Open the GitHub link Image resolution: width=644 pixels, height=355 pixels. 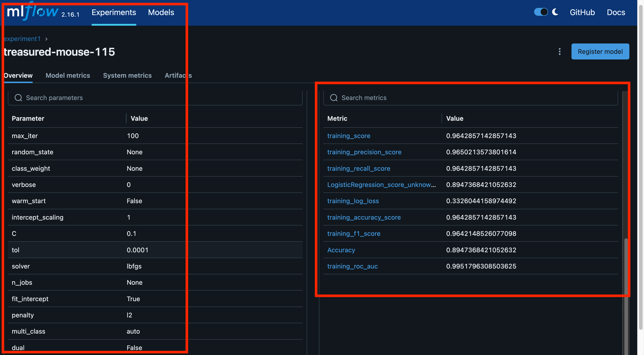coord(582,12)
